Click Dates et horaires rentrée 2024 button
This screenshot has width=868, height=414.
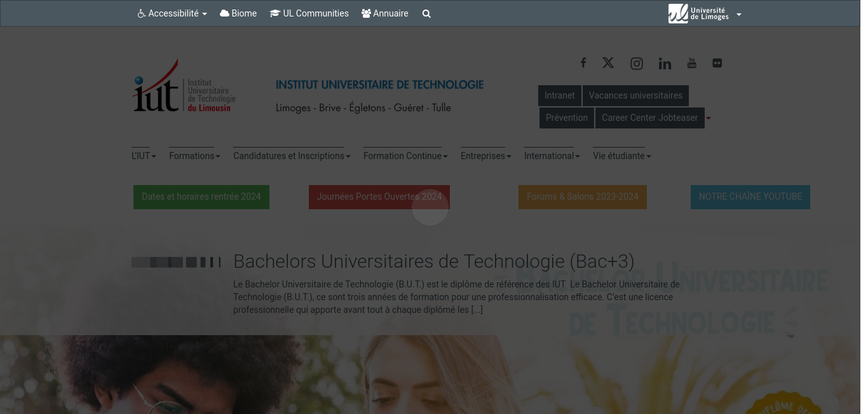point(201,197)
